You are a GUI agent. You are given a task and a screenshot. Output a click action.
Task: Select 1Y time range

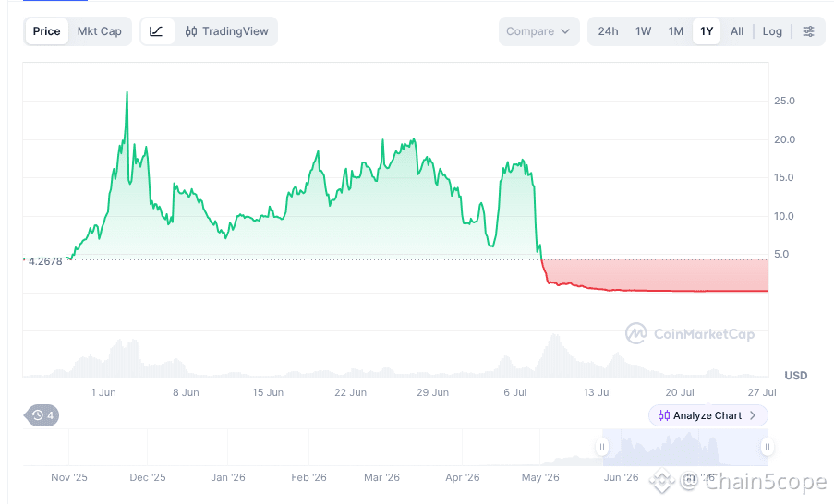(x=707, y=31)
